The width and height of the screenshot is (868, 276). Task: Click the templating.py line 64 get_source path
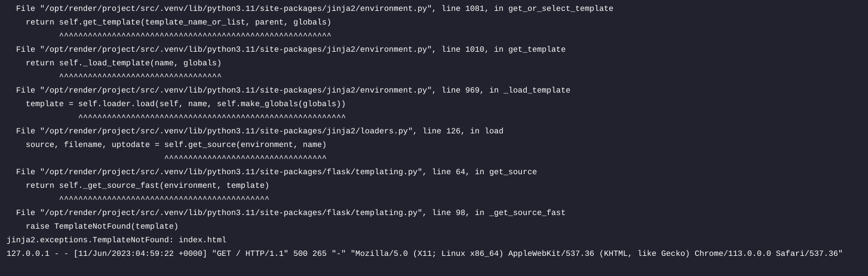[x=276, y=172]
